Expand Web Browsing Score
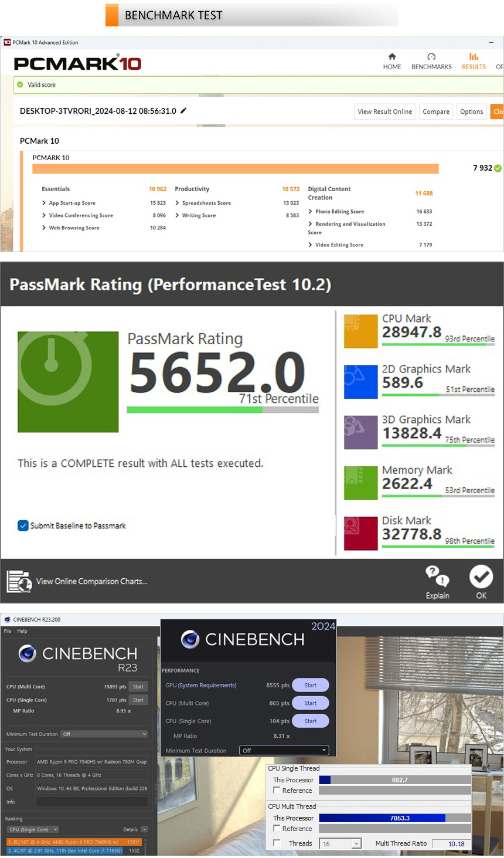This screenshot has height=858, width=504. click(x=44, y=228)
